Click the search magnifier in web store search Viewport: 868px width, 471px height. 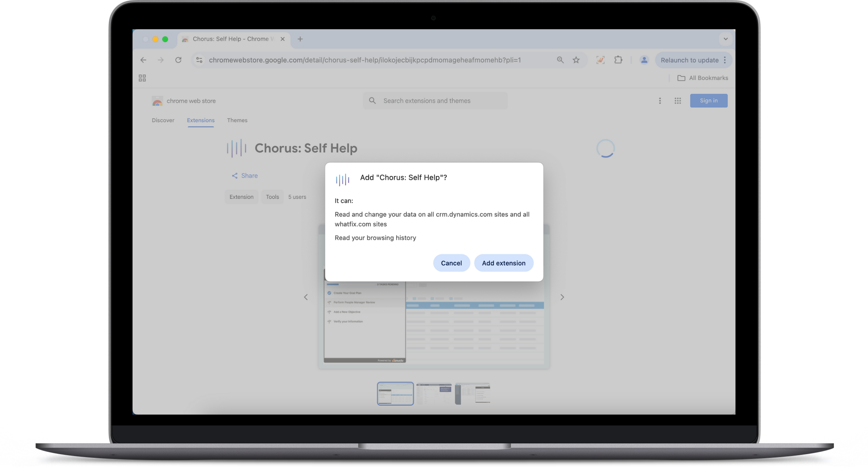click(373, 101)
